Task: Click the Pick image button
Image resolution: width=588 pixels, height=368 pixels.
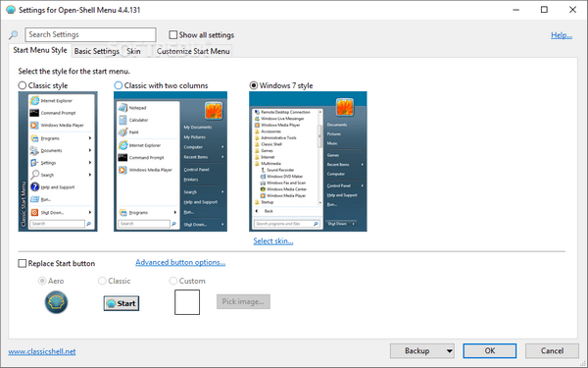Action: click(243, 301)
